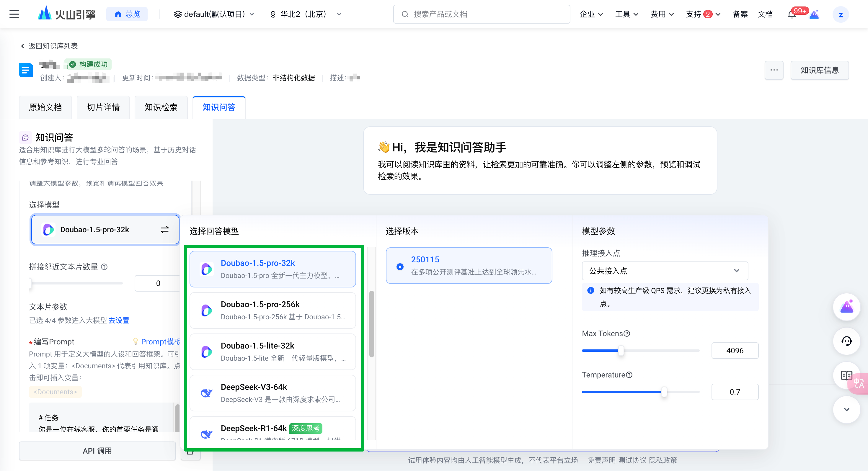Open the customer service headset icon

[x=846, y=341]
